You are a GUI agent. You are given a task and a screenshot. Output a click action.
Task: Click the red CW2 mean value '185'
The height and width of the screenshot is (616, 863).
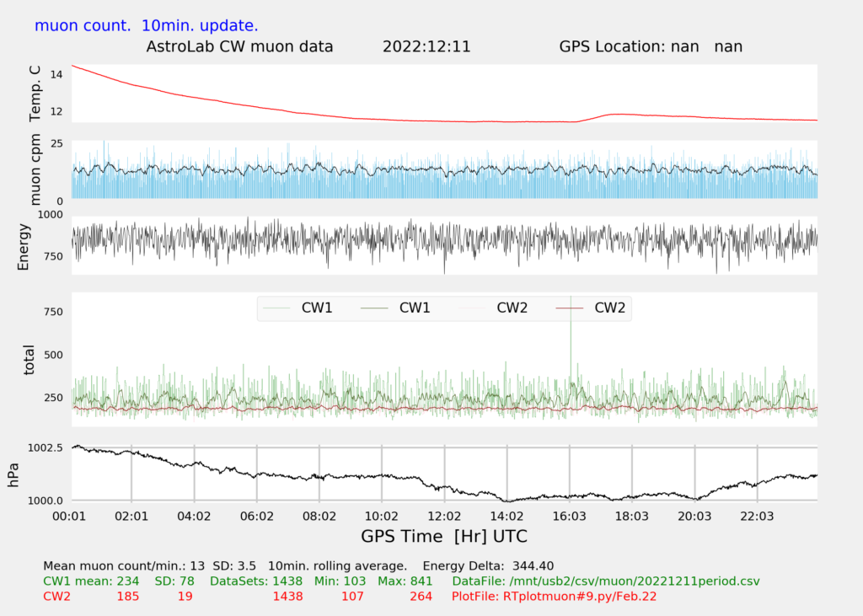pyautogui.click(x=128, y=597)
